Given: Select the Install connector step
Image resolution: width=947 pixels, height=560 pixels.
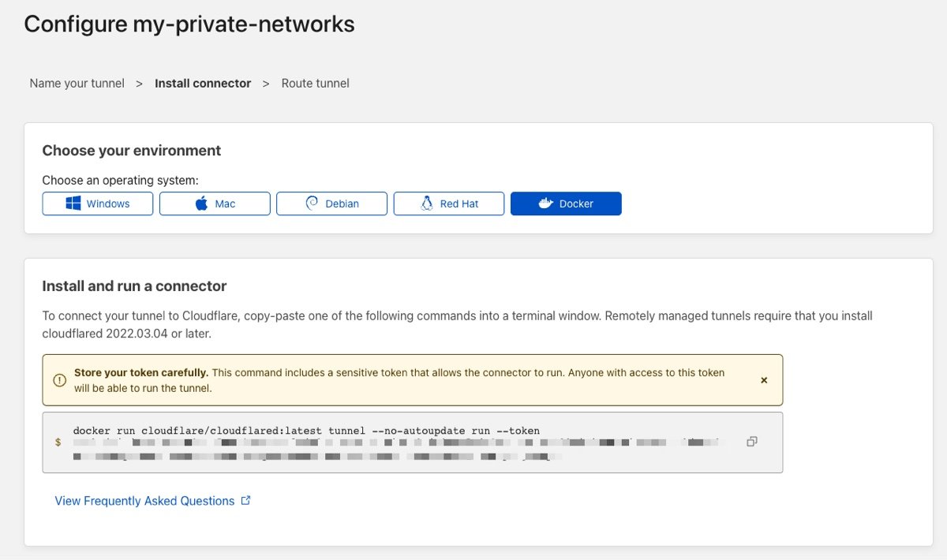Looking at the screenshot, I should (203, 83).
